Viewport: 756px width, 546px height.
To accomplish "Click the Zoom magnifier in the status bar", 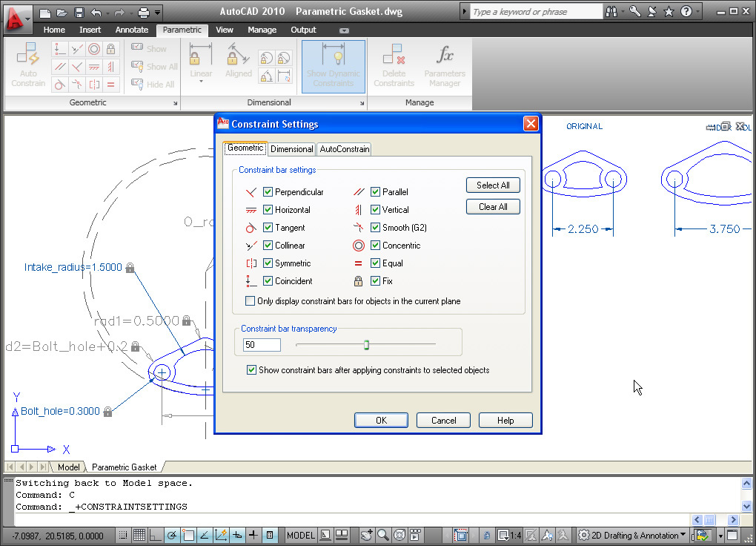I will 383,535.
